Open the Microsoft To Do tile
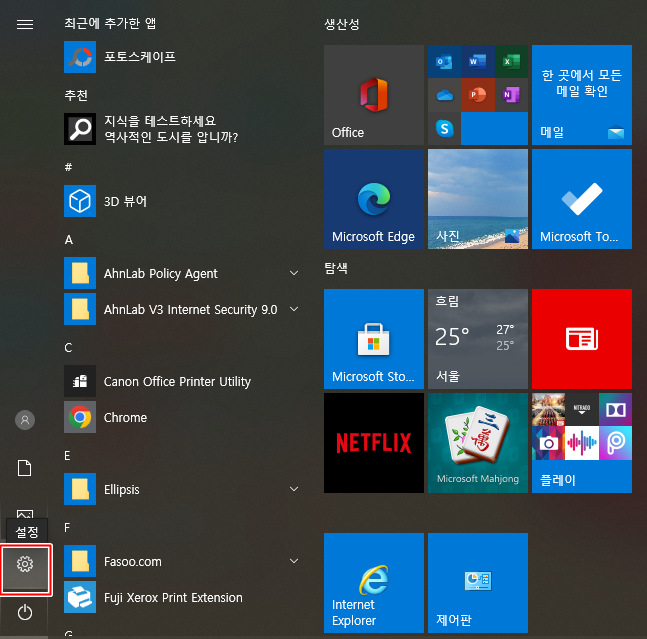The height and width of the screenshot is (639, 647). (582, 199)
